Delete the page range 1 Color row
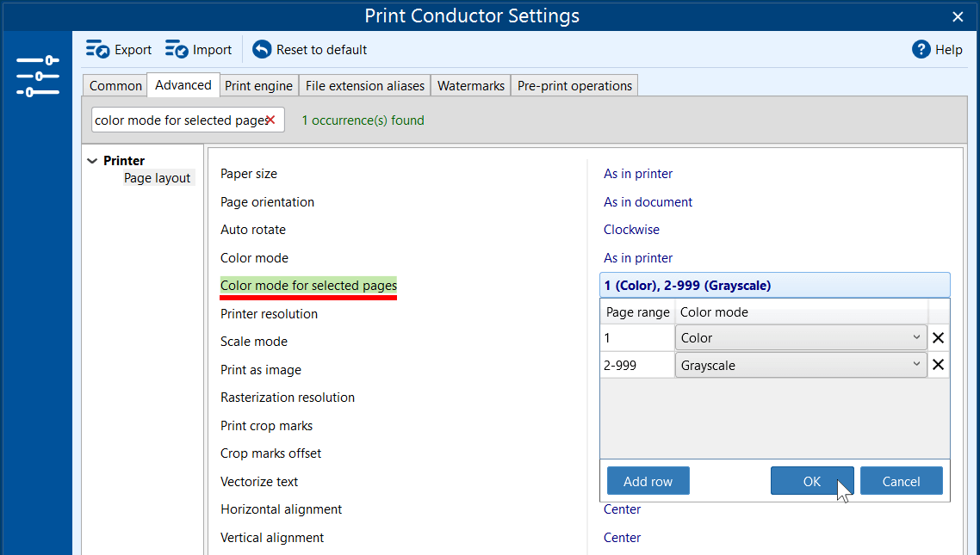 click(x=939, y=338)
